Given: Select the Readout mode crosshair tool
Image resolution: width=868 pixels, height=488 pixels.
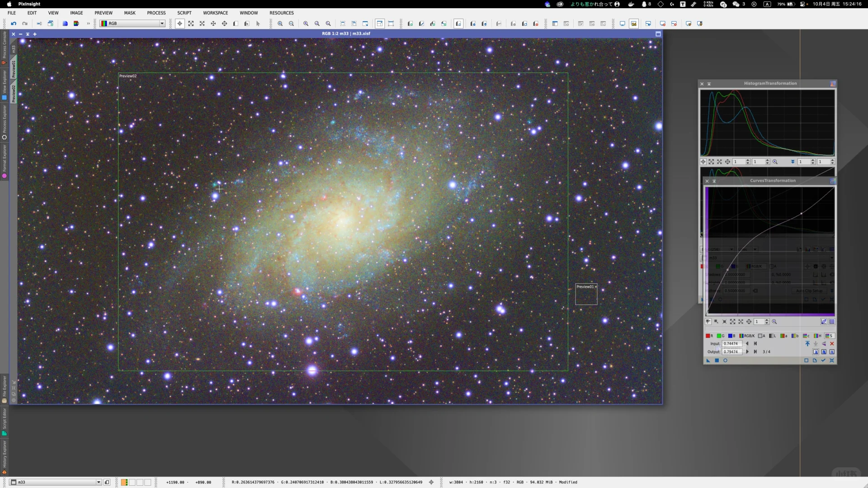Looking at the screenshot, I should click(180, 23).
